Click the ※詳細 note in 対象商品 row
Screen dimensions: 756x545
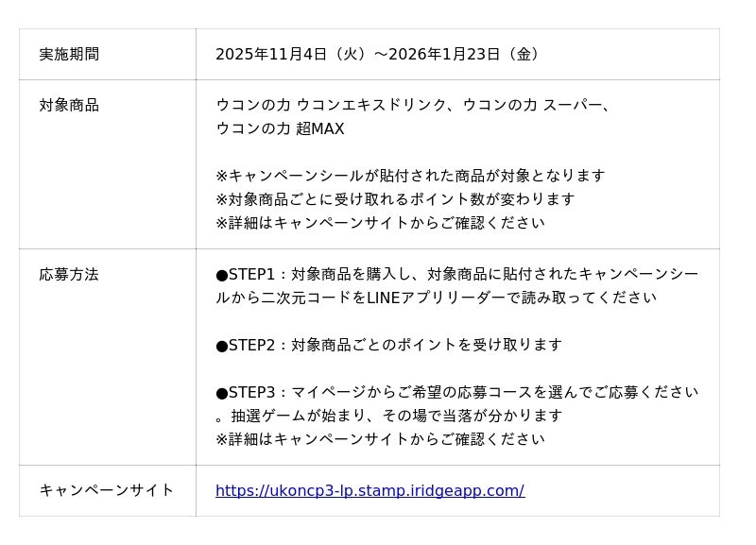[x=380, y=224]
